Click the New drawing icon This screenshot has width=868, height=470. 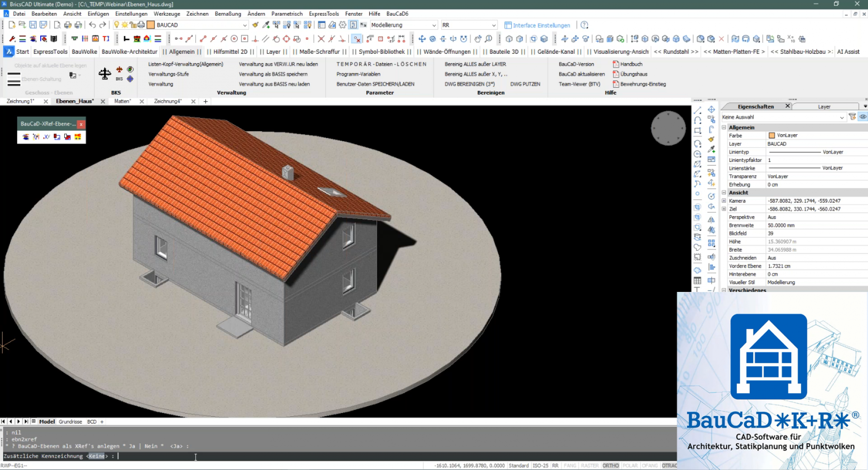(12, 25)
